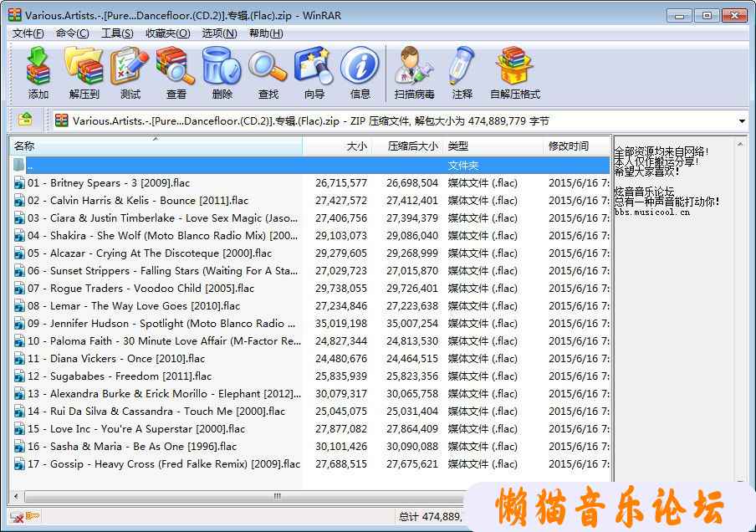The height and width of the screenshot is (532, 756).
Task: Sort by 修改时间 column header
Action: (x=577, y=146)
